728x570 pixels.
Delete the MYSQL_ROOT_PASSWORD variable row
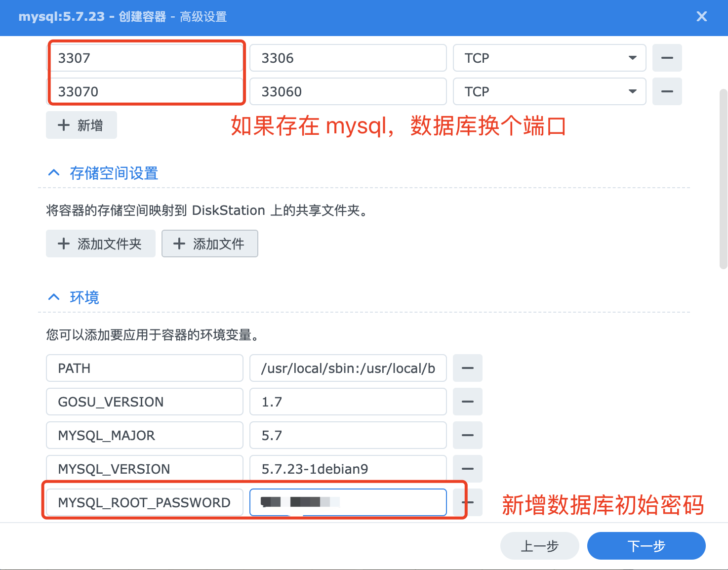tap(468, 502)
